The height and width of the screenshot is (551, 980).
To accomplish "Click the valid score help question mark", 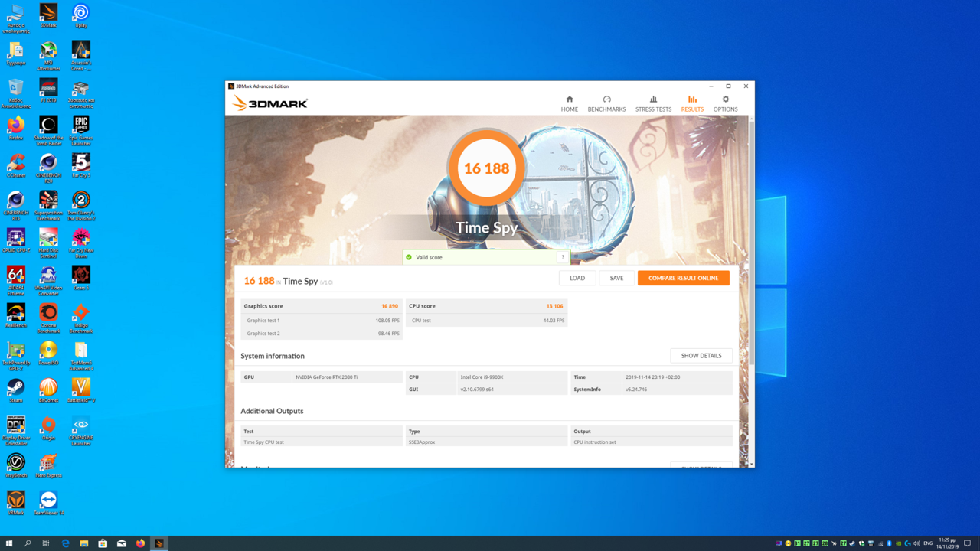I will (x=563, y=257).
